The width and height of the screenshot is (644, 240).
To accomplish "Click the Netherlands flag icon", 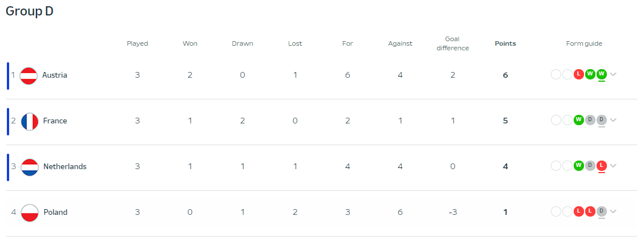I will (x=30, y=167).
